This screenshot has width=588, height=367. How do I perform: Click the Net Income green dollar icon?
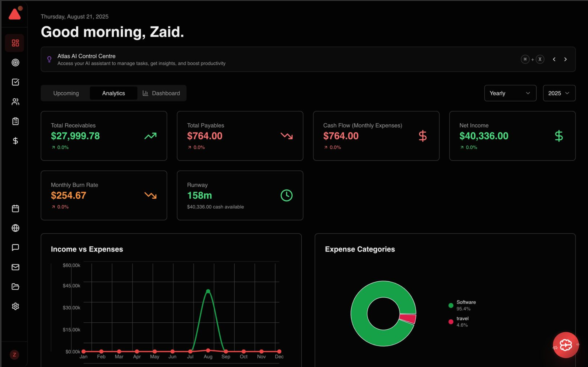559,136
